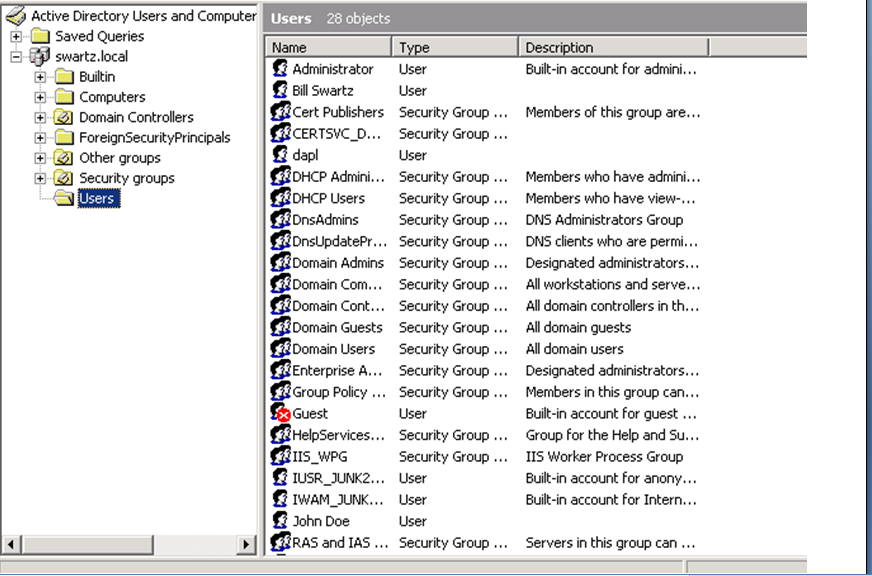Click the Bill Swartz user icon
Viewport: 872px width, 576px height.
coord(280,90)
